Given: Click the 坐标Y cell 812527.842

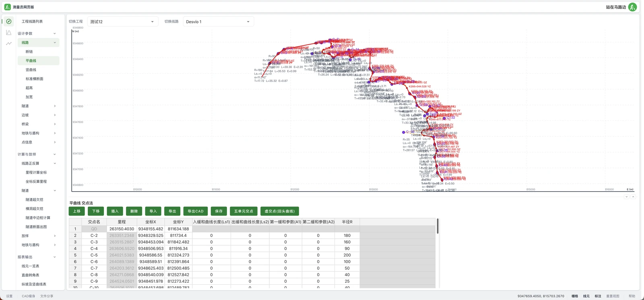Looking at the screenshot, I should 178,275.
